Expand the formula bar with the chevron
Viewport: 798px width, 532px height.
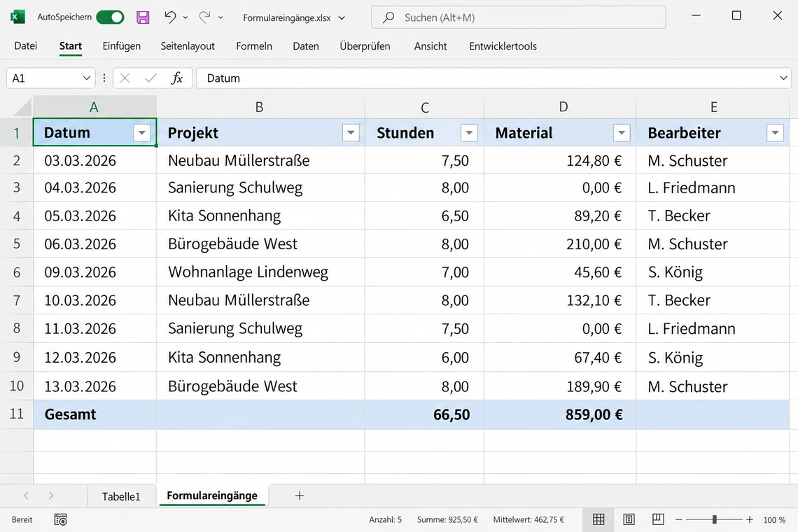[x=783, y=78]
